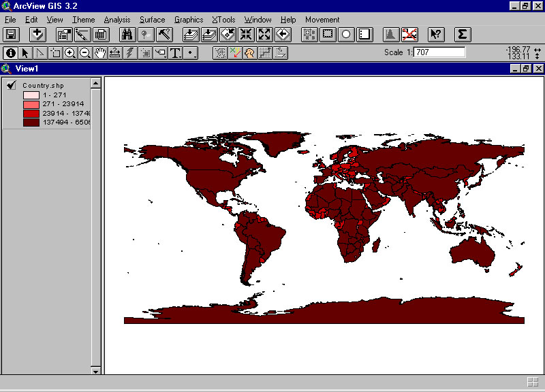This screenshot has height=392, width=545.
Task: Open the Analysis menu
Action: click(x=116, y=20)
